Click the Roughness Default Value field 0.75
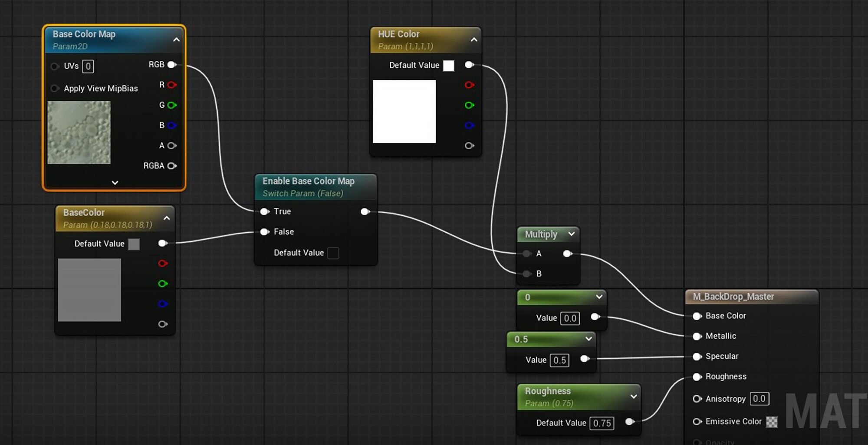The height and width of the screenshot is (445, 868). point(602,423)
